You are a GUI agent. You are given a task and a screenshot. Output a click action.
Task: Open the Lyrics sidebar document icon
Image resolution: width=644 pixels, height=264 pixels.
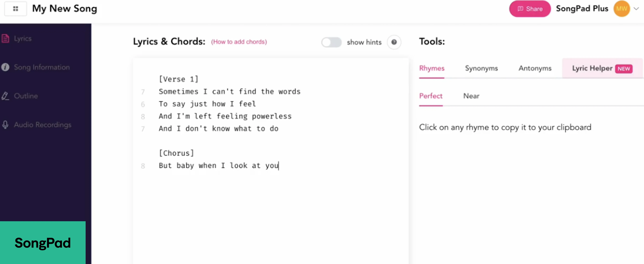[5, 38]
